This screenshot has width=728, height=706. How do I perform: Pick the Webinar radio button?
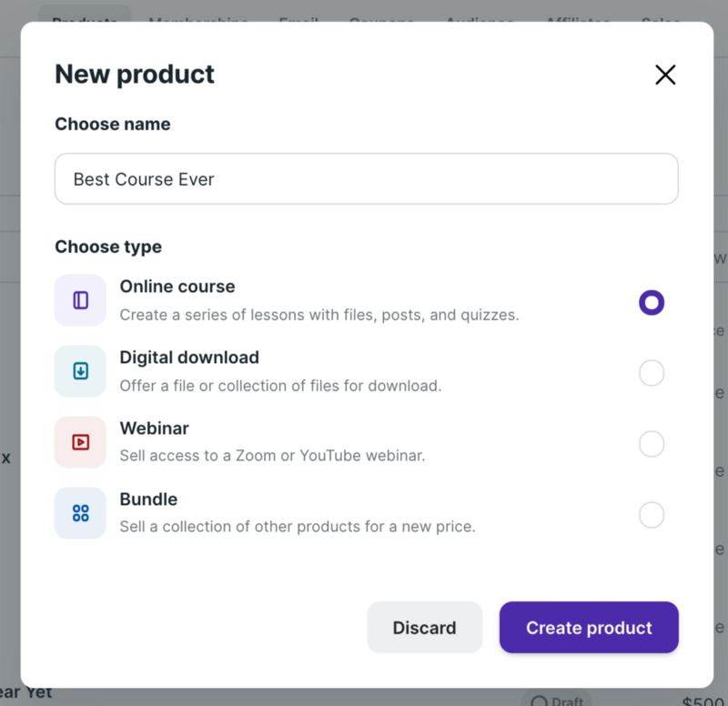[652, 444]
